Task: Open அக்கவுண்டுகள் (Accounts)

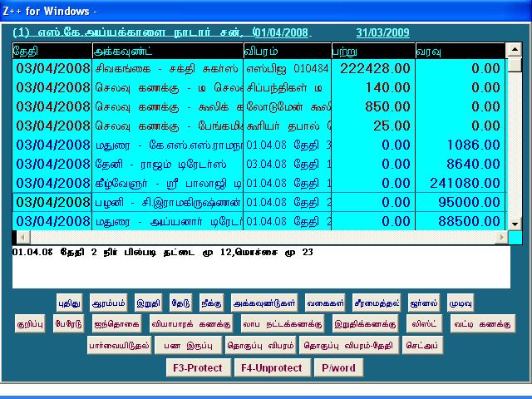Action: click(264, 303)
